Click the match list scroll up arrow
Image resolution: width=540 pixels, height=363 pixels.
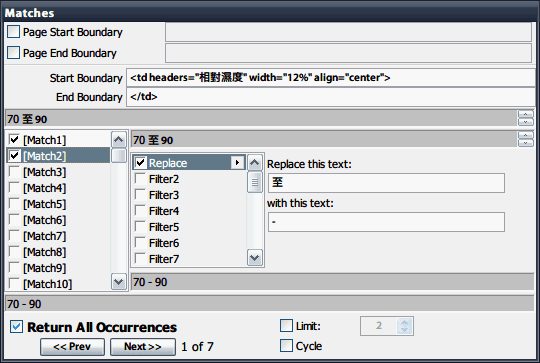click(118, 139)
